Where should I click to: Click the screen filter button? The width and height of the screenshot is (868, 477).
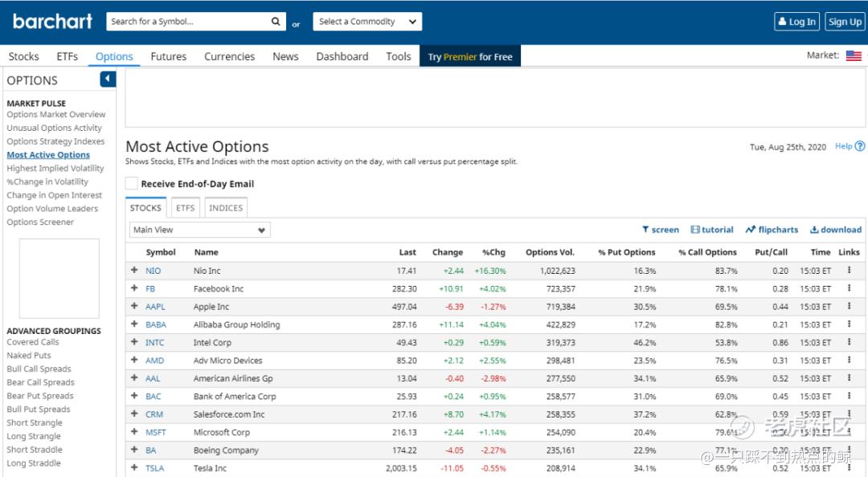(x=661, y=230)
